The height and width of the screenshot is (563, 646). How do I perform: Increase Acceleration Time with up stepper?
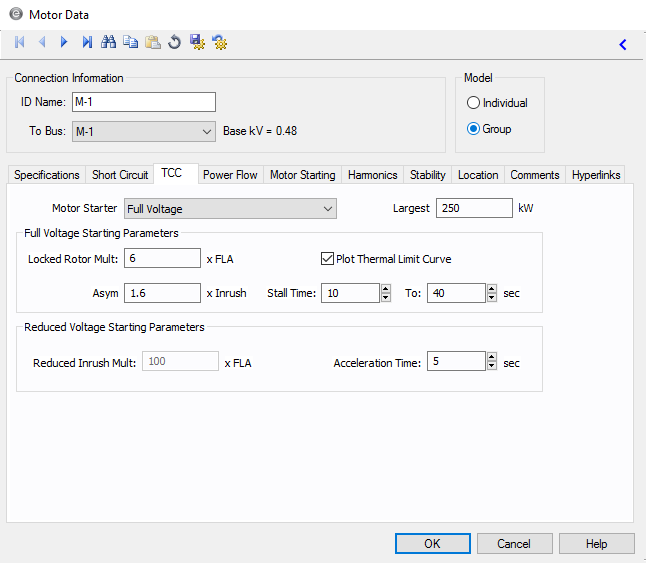pos(490,357)
